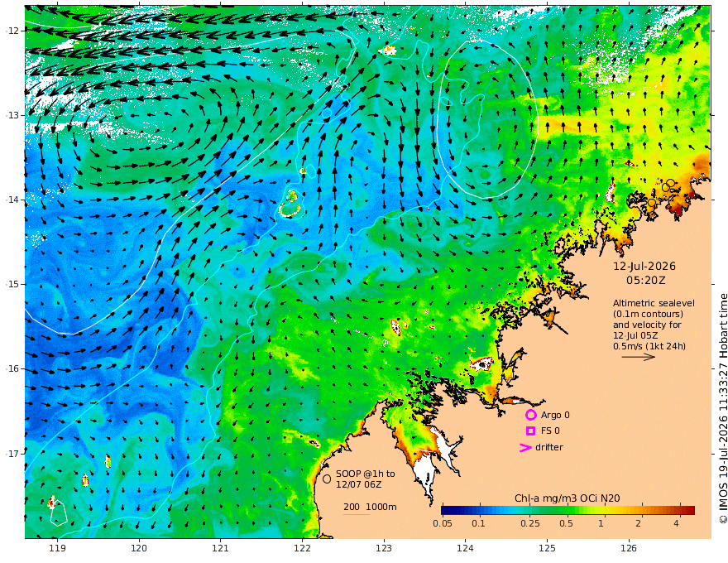Click the longitude axis label 124

click(x=465, y=549)
